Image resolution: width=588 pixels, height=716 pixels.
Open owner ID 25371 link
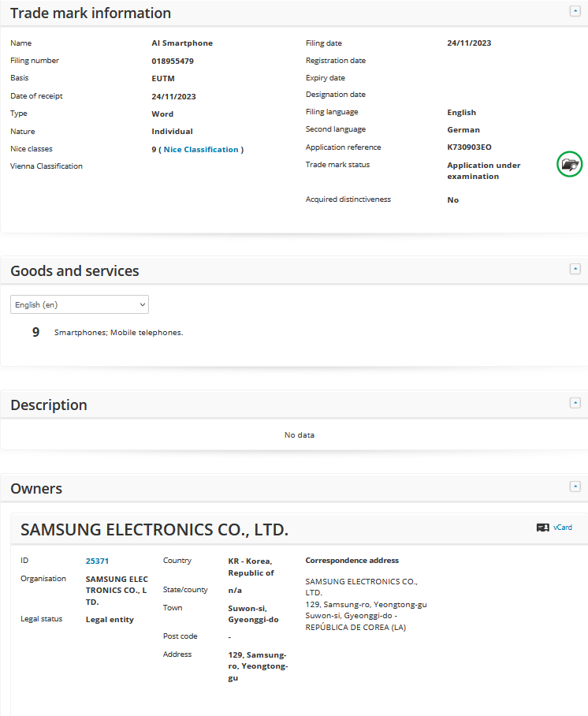click(97, 561)
